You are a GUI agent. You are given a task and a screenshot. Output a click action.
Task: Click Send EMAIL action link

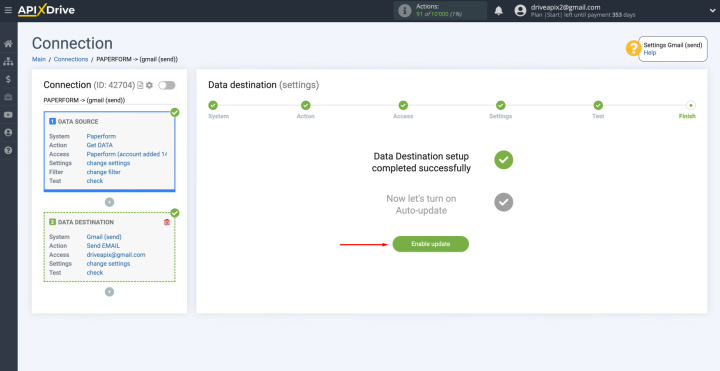click(103, 246)
